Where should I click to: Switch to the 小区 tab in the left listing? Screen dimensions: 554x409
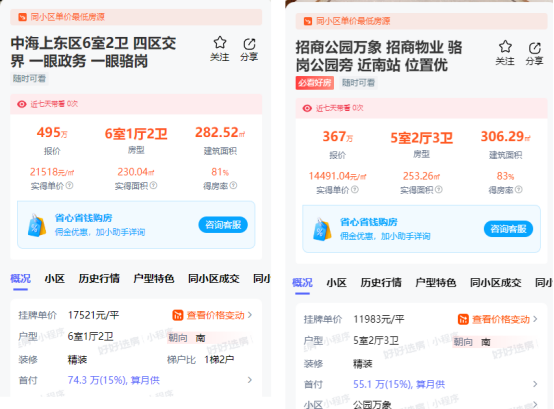54,279
